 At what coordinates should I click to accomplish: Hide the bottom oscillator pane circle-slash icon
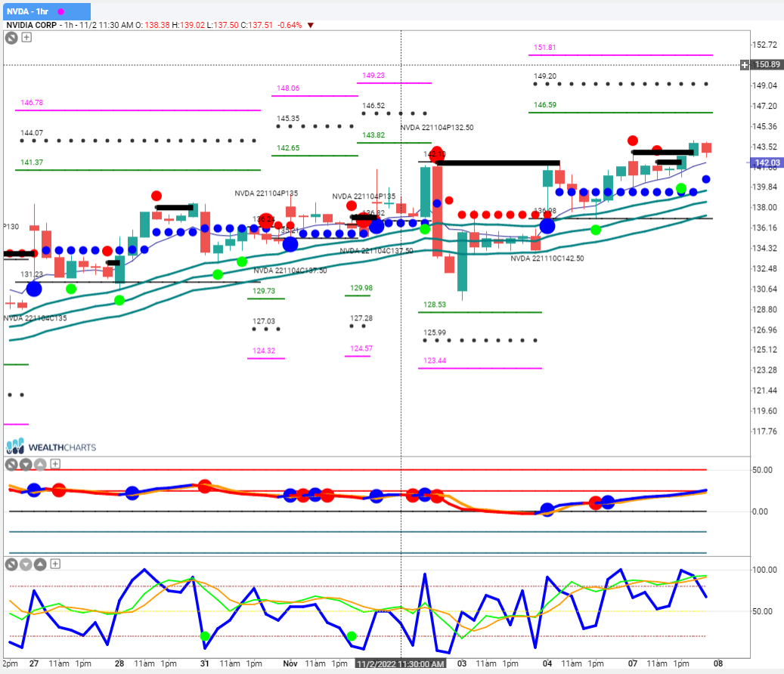click(x=11, y=564)
